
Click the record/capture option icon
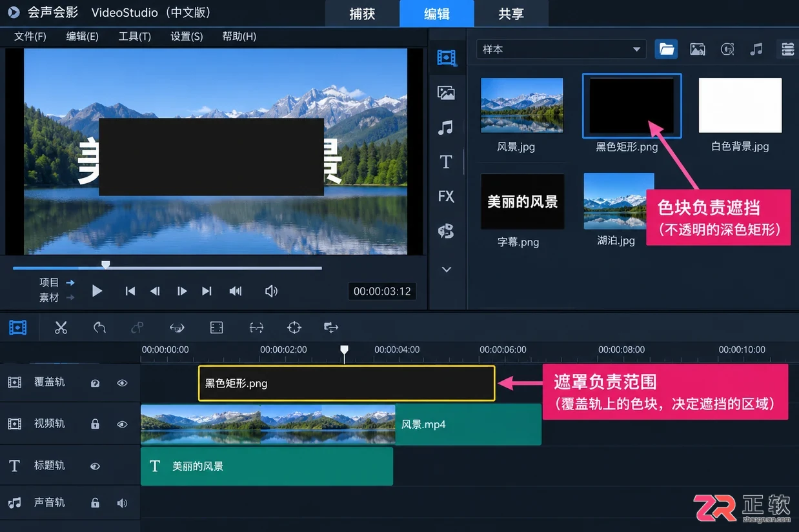177,328
